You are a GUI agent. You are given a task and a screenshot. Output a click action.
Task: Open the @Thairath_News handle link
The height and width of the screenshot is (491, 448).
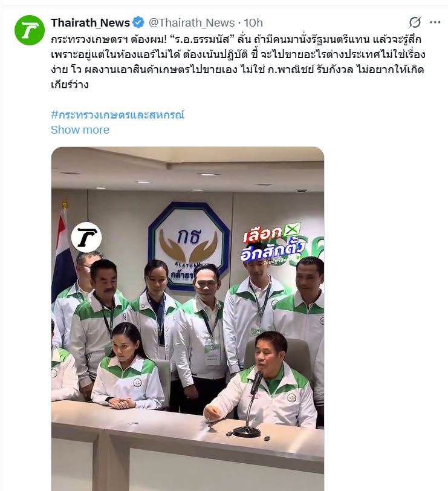191,22
